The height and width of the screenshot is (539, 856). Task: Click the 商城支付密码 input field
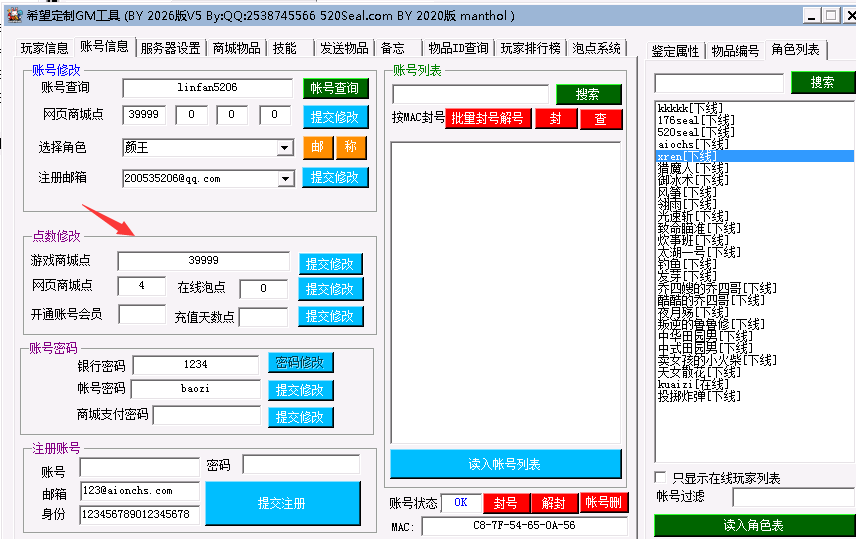click(x=207, y=416)
